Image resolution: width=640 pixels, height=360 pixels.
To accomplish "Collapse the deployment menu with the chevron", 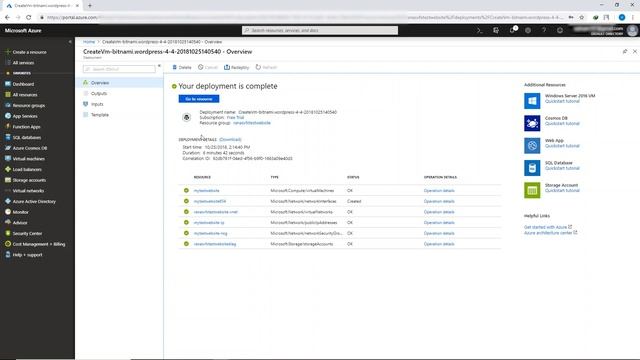I will [x=159, y=66].
